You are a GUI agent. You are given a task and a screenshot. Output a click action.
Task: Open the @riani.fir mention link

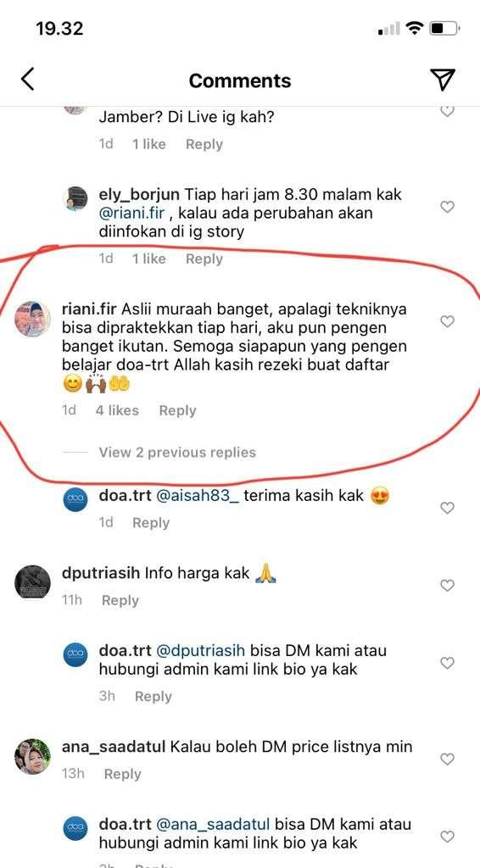click(131, 213)
